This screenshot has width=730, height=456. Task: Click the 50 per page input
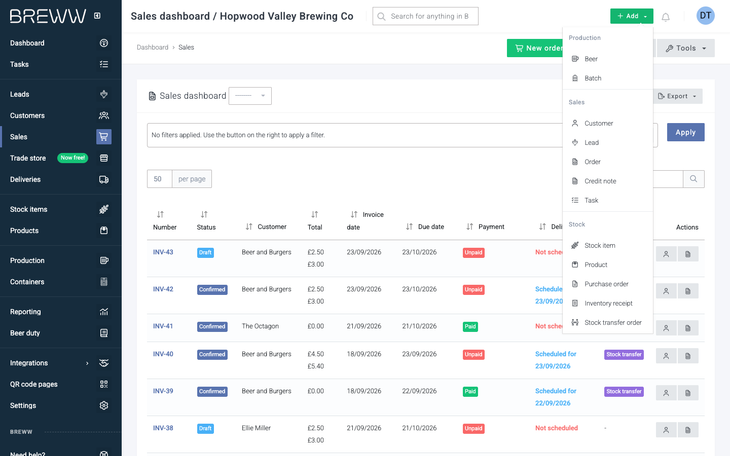click(160, 179)
